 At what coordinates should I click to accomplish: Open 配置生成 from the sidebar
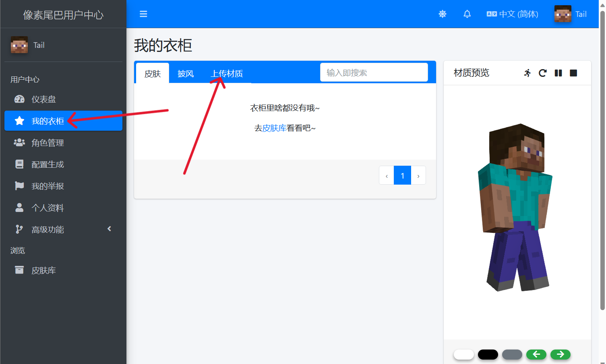48,165
